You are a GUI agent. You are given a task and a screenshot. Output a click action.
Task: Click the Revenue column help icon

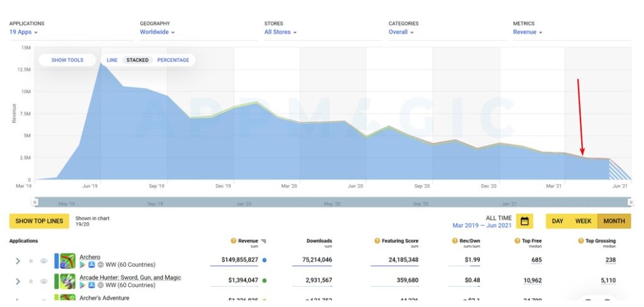(x=234, y=241)
